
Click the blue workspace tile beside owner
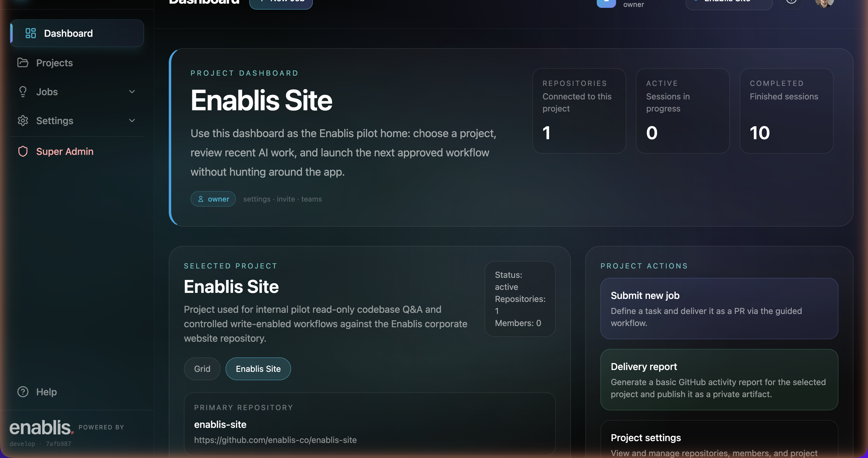(x=606, y=3)
